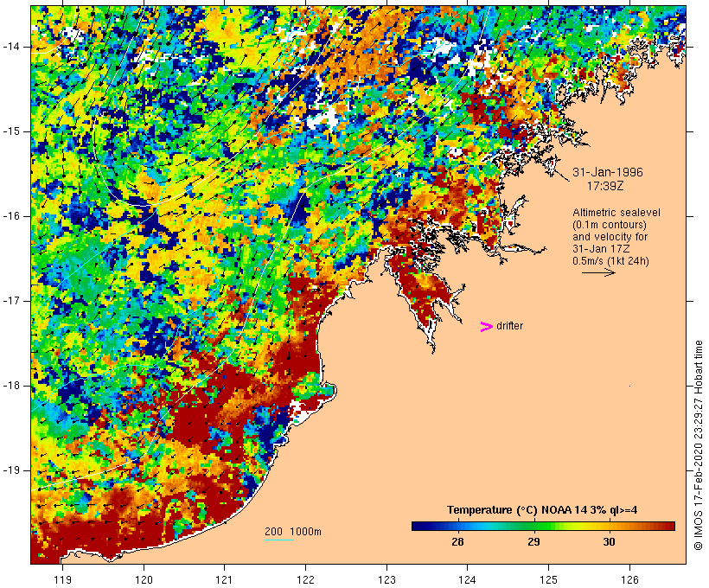Click the 'and velocity for' text line
This screenshot has width=709, height=588.
point(610,237)
